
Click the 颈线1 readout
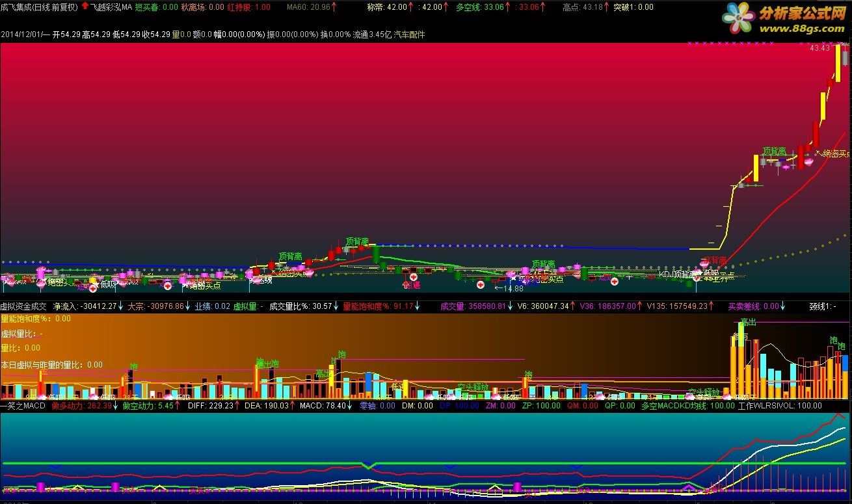pyautogui.click(x=824, y=306)
